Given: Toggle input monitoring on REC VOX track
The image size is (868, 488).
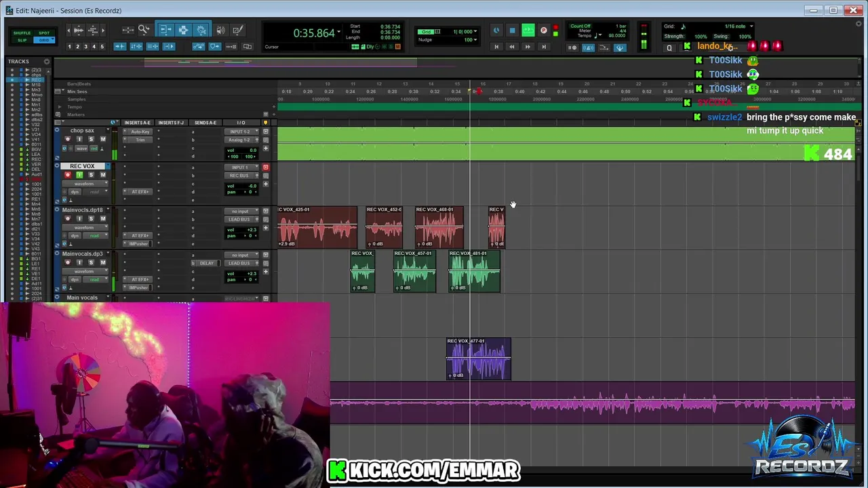Looking at the screenshot, I should [x=79, y=175].
